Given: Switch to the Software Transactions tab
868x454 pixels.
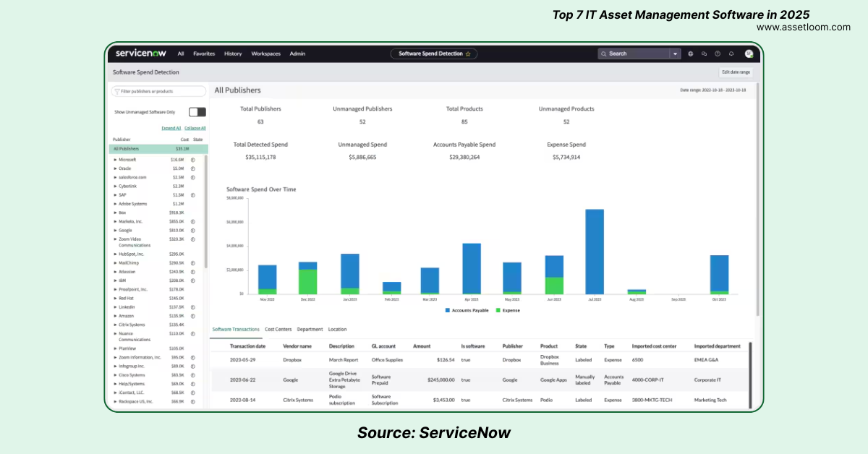Looking at the screenshot, I should click(236, 330).
